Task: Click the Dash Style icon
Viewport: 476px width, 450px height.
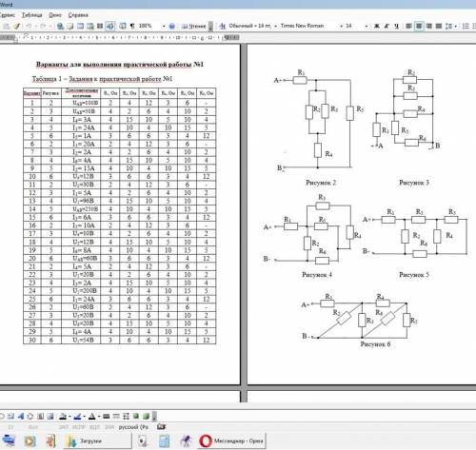Action: click(116, 416)
